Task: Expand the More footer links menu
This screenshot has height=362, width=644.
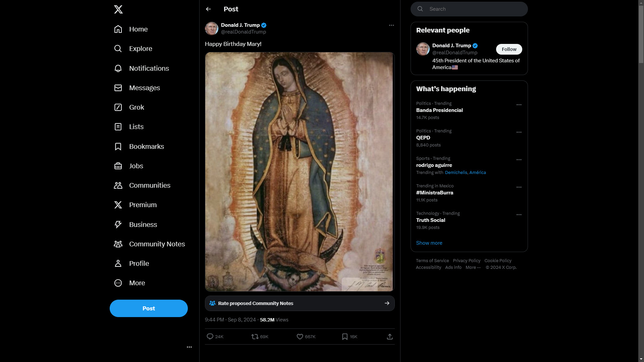Action: click(x=473, y=267)
